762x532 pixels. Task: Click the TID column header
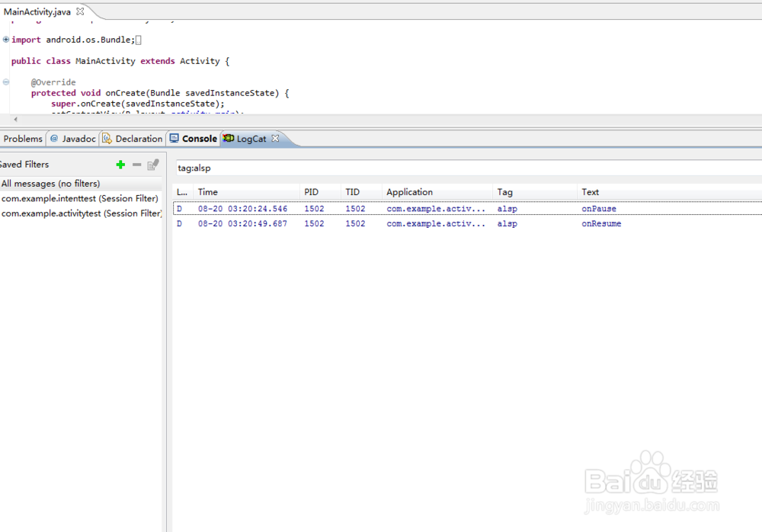(x=361, y=191)
